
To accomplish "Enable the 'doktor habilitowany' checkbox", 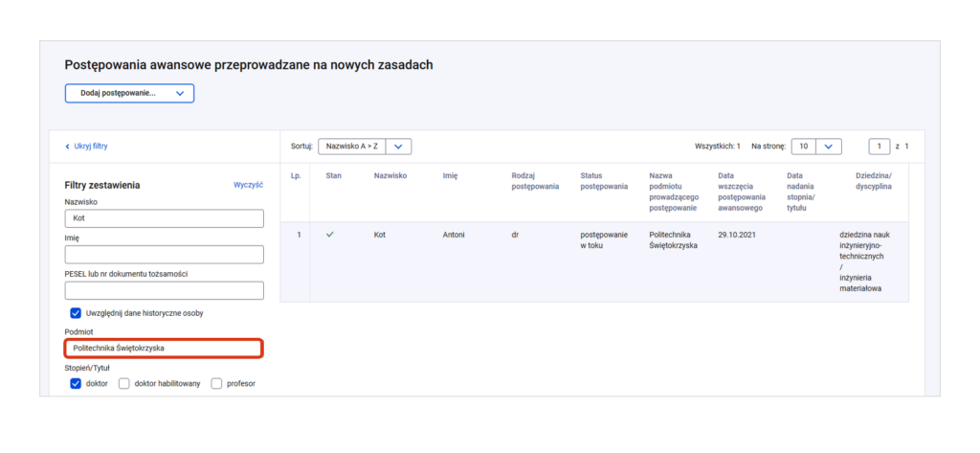I will (124, 384).
